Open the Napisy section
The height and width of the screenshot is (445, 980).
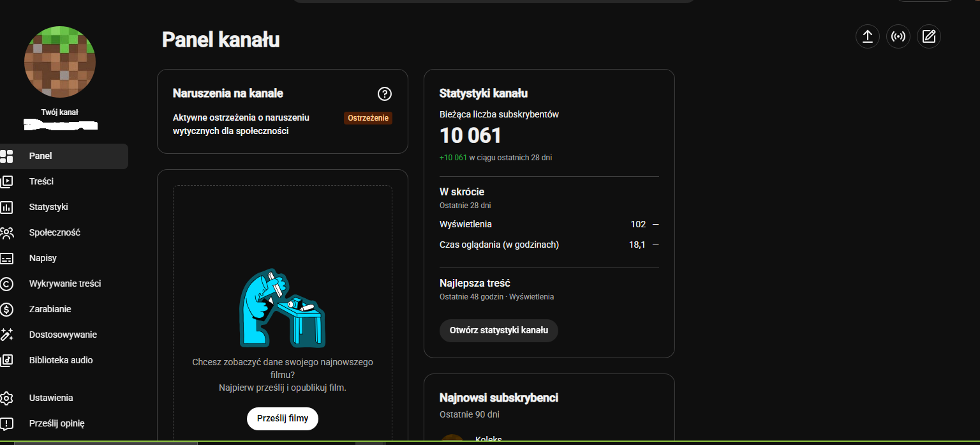pos(64,258)
